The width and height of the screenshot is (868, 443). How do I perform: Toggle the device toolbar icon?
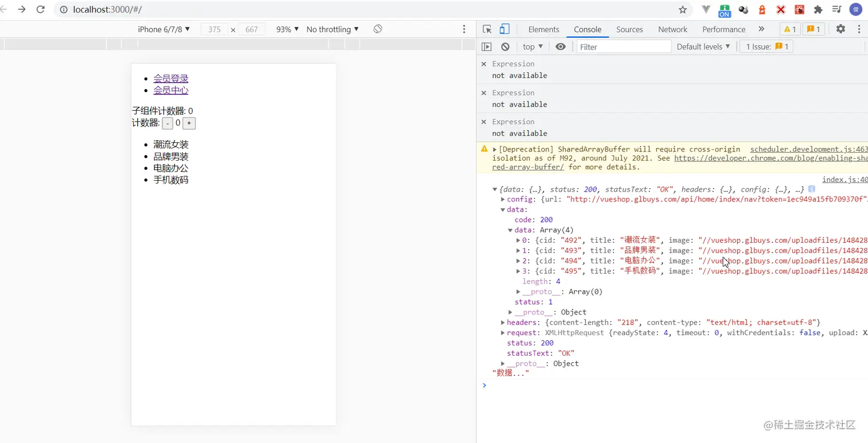[504, 29]
